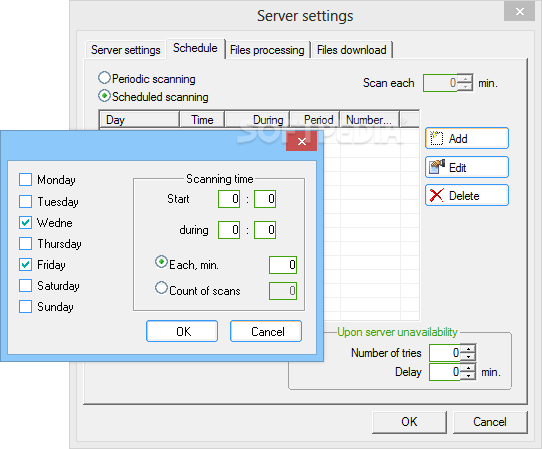
Task: Open the Files processing tab
Action: pyautogui.click(x=267, y=50)
